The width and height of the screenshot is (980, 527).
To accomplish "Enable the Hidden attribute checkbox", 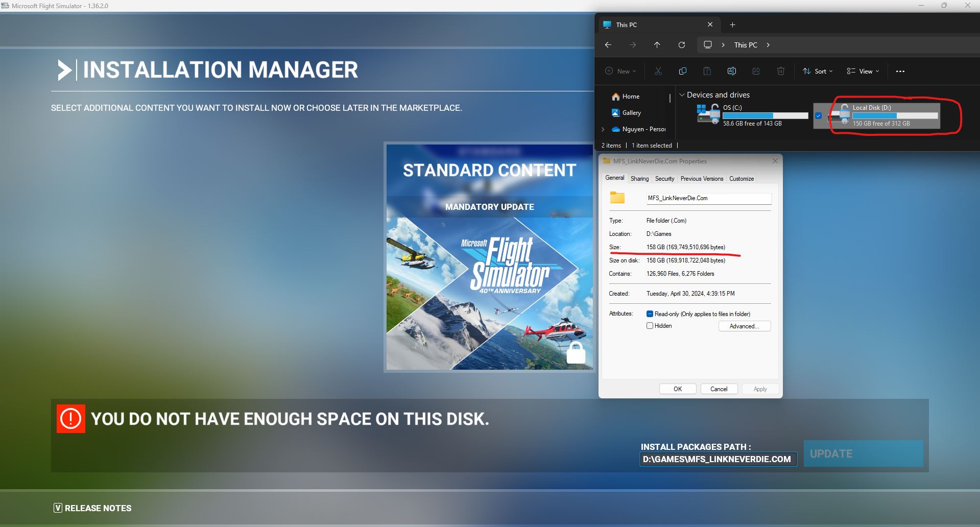I will [650, 326].
